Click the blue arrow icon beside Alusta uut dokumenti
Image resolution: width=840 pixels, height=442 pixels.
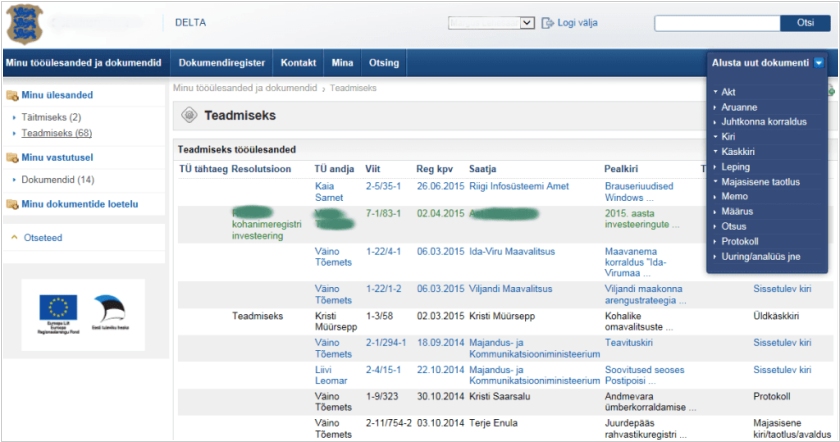tap(819, 63)
